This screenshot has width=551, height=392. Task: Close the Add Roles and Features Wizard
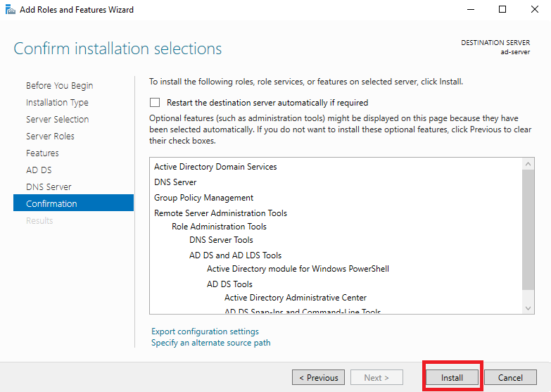tap(535, 9)
